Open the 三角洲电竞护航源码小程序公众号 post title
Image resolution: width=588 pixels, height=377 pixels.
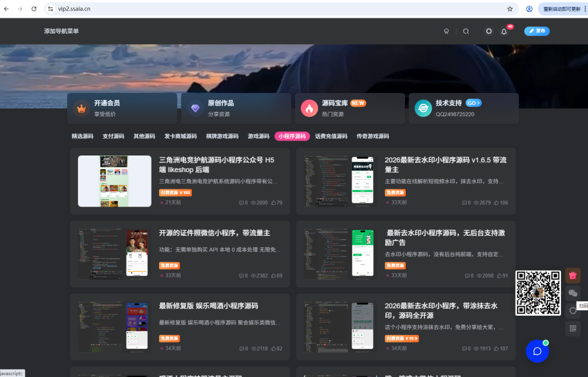pos(216,165)
